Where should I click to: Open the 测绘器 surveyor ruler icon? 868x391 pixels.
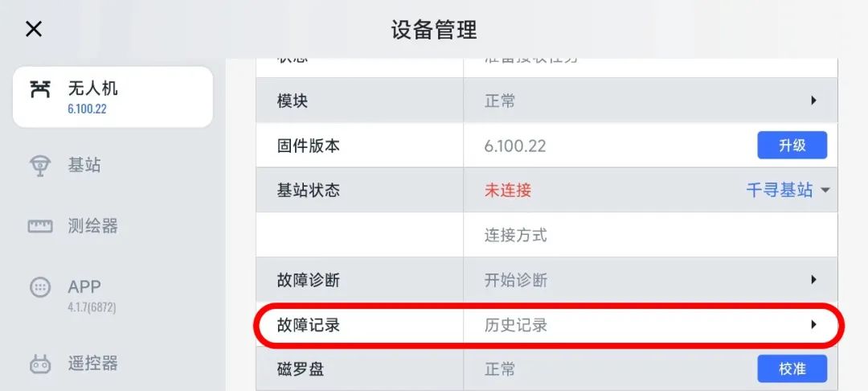coord(39,226)
